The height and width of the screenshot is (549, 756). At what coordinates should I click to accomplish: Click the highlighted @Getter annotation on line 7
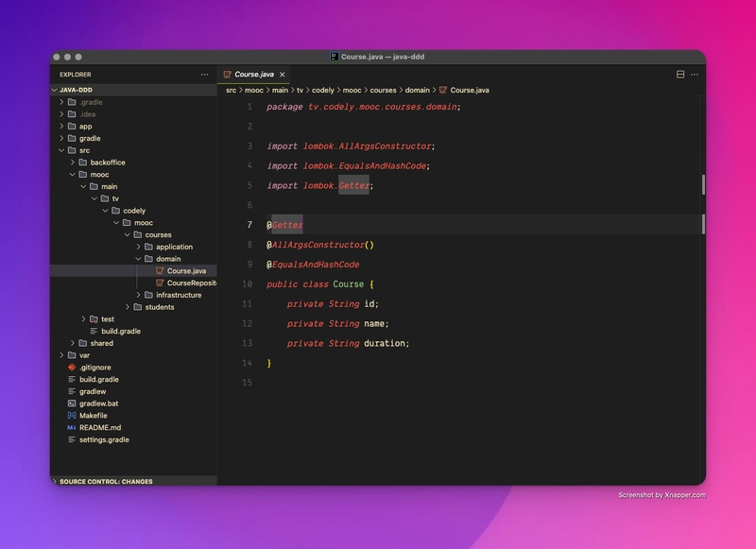coord(285,225)
